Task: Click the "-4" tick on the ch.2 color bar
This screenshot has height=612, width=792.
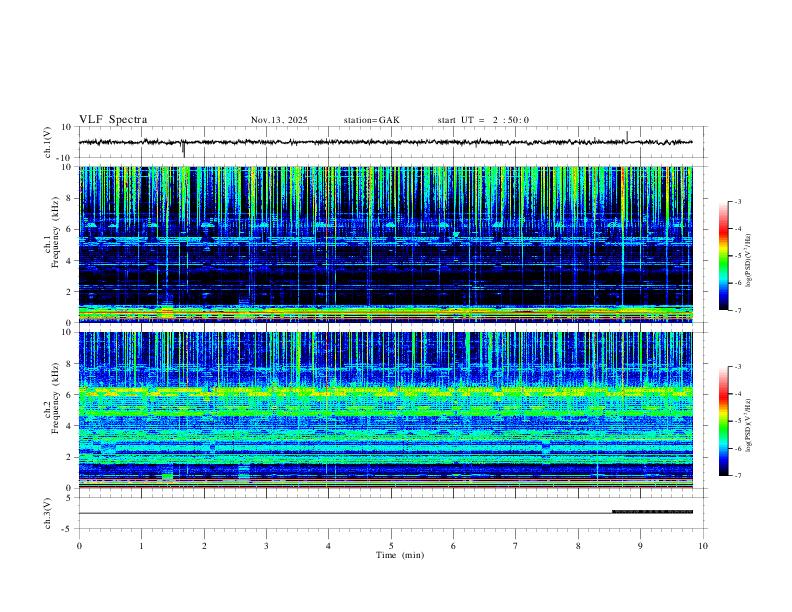Action: point(737,394)
